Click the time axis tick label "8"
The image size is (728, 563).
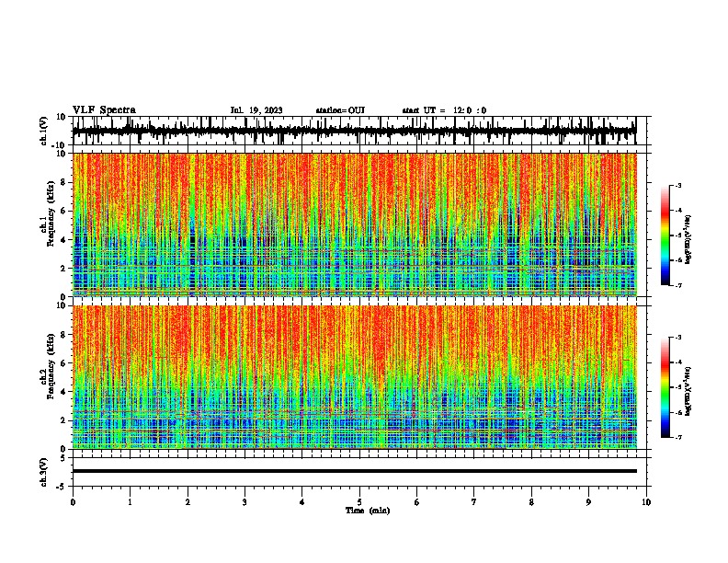531,502
